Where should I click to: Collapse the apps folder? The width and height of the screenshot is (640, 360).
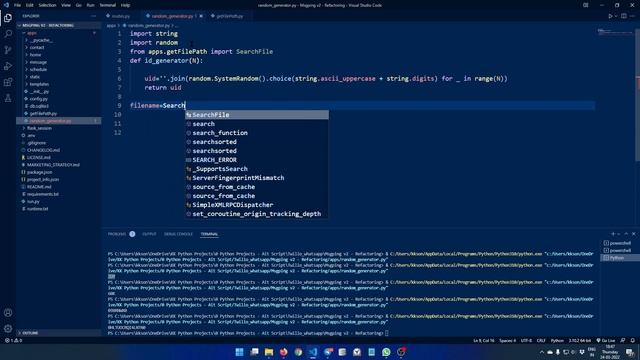pos(31,33)
